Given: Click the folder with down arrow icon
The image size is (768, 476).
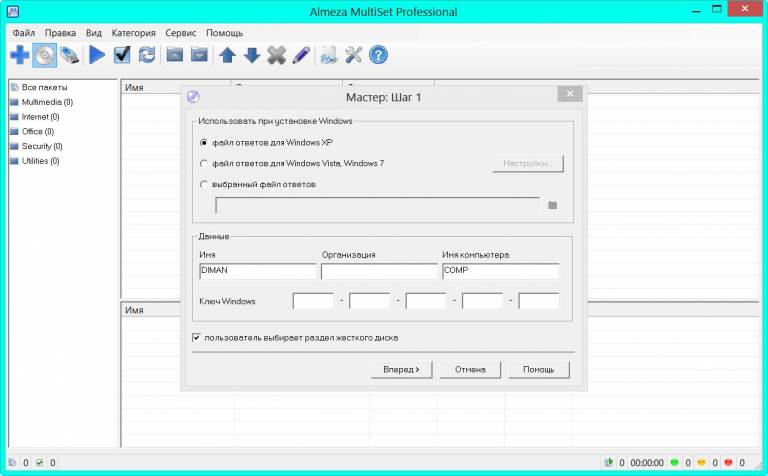Looking at the screenshot, I should (x=199, y=54).
